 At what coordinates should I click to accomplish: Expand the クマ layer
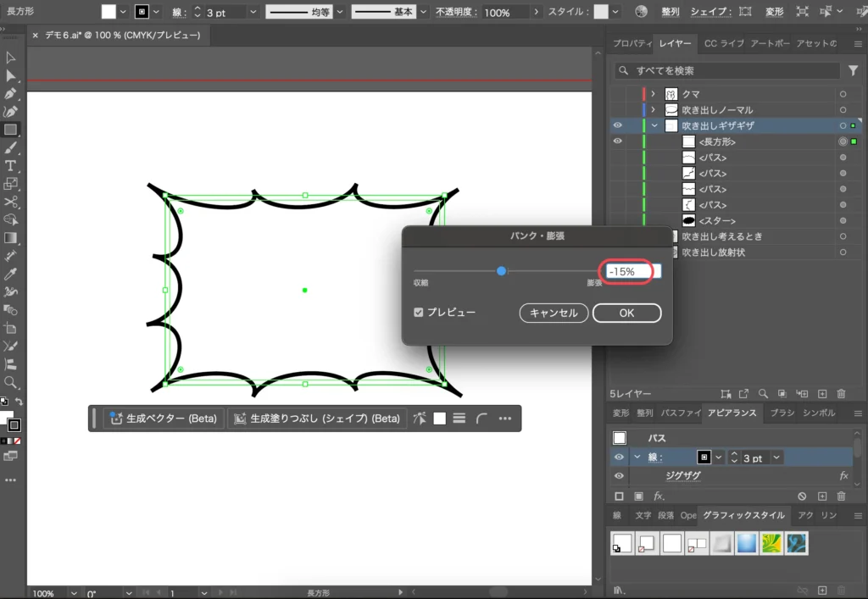point(653,94)
